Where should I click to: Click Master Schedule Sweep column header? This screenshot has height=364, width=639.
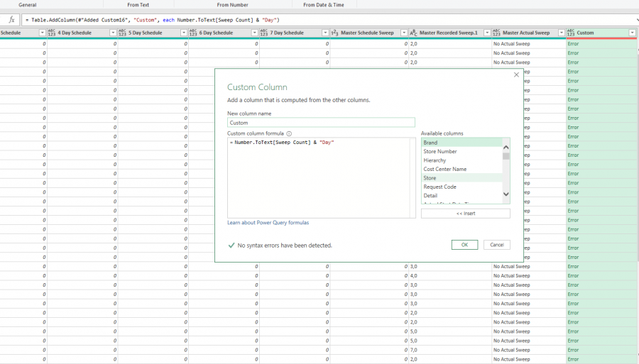[x=369, y=33]
